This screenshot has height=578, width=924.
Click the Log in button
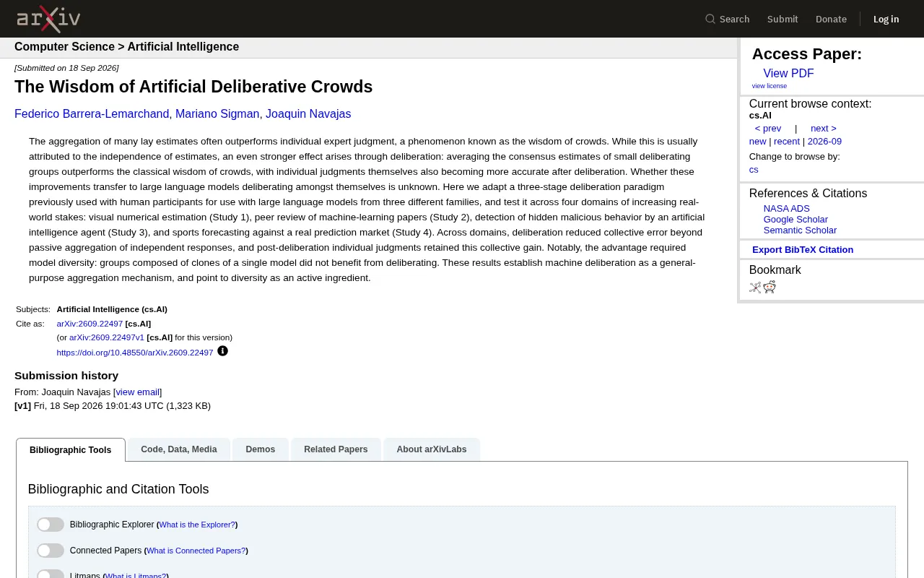point(886,19)
